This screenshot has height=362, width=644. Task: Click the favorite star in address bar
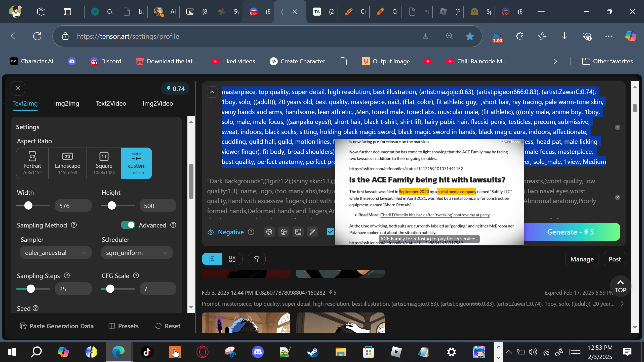click(470, 36)
